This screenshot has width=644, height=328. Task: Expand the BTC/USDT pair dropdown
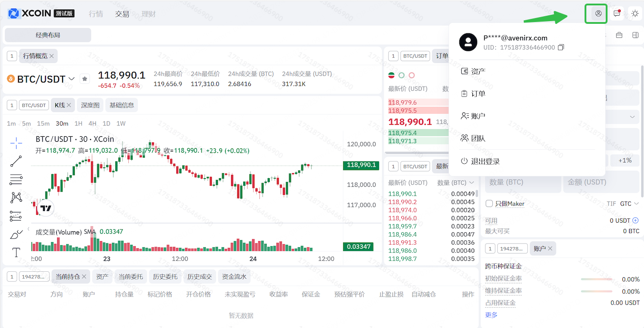pyautogui.click(x=72, y=79)
